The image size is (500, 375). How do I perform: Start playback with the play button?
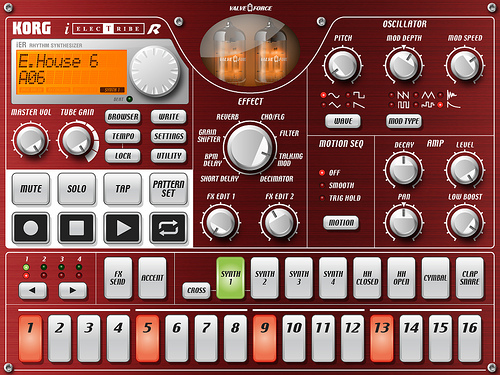coord(123,228)
